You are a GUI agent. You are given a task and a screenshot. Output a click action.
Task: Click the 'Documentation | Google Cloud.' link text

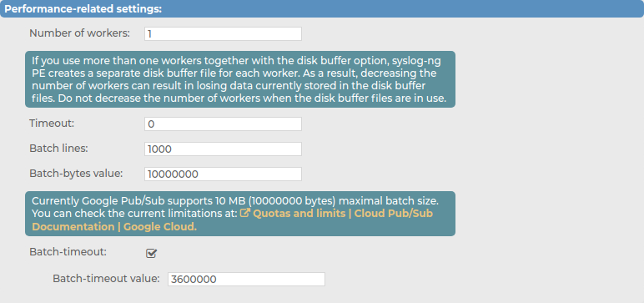[114, 227]
